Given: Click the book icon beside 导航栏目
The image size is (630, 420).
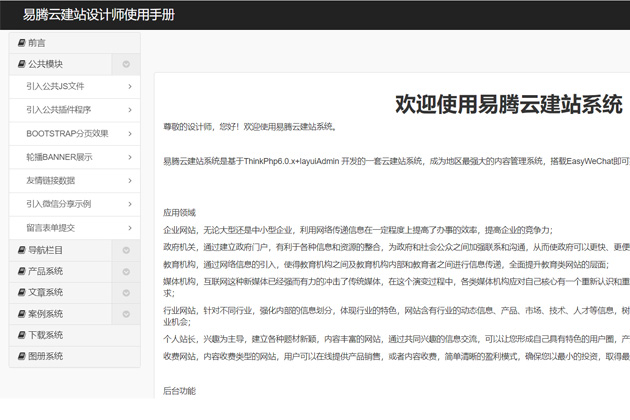Looking at the screenshot, I should click(22, 250).
